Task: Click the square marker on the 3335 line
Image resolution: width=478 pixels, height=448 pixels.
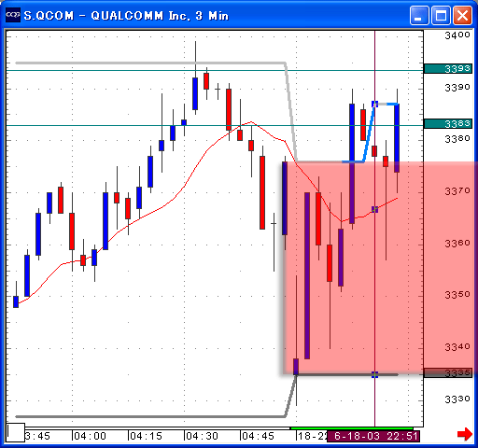Action: 374,374
